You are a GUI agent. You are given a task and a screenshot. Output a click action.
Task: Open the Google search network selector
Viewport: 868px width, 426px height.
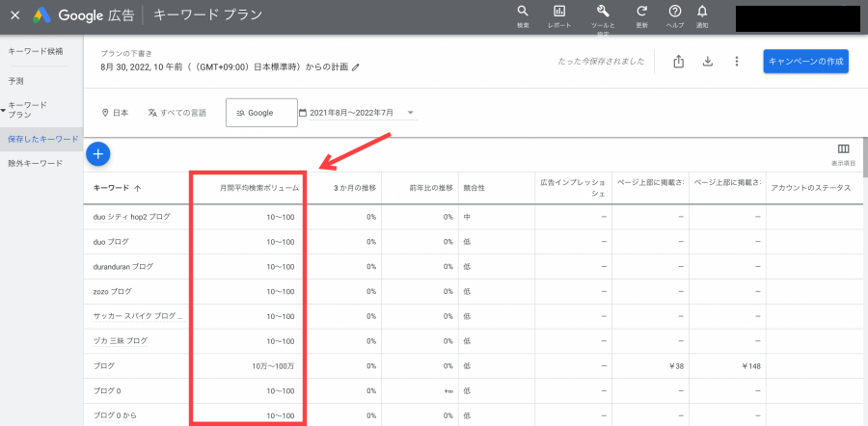(x=261, y=113)
